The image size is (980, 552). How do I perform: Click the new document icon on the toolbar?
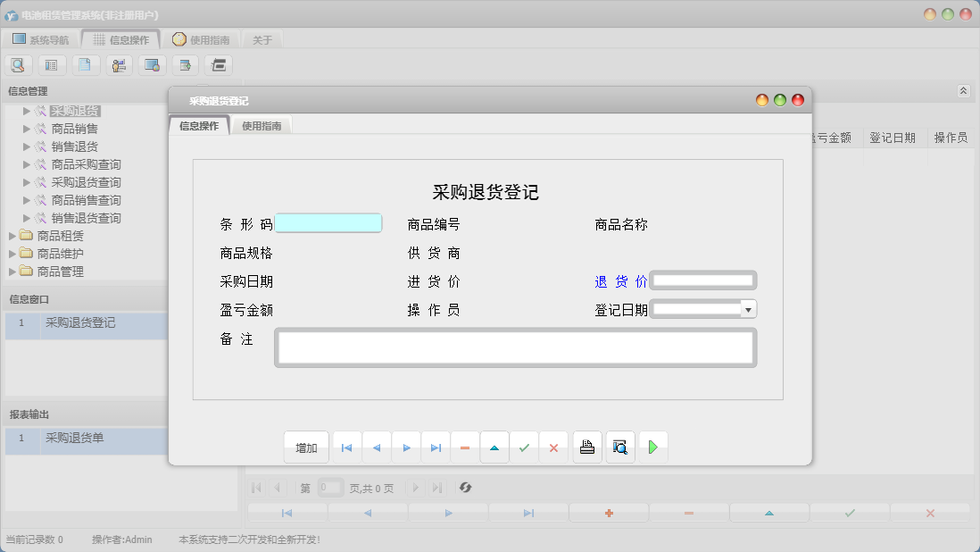(85, 64)
